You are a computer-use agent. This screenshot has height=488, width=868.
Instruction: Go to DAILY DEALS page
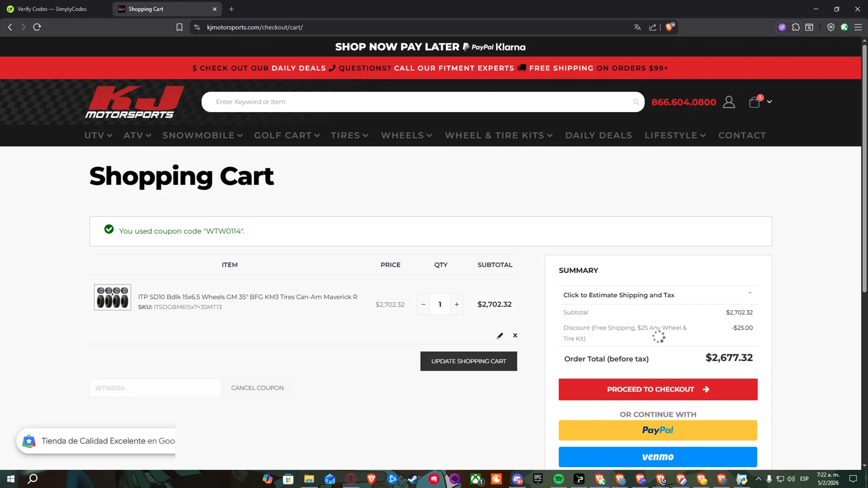[598, 135]
